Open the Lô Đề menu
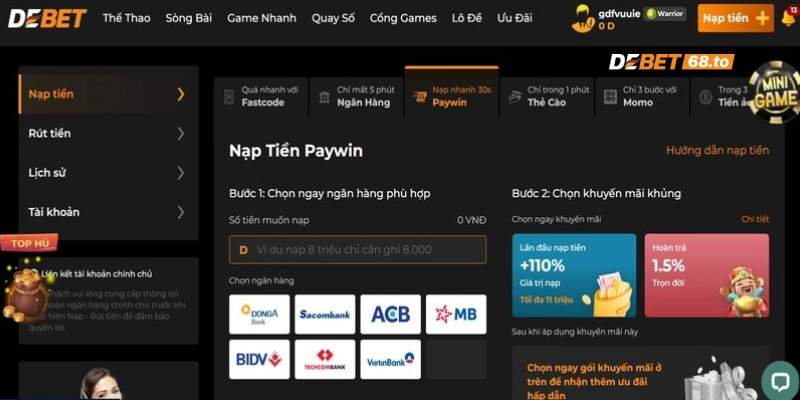The height and width of the screenshot is (400, 800). (467, 18)
